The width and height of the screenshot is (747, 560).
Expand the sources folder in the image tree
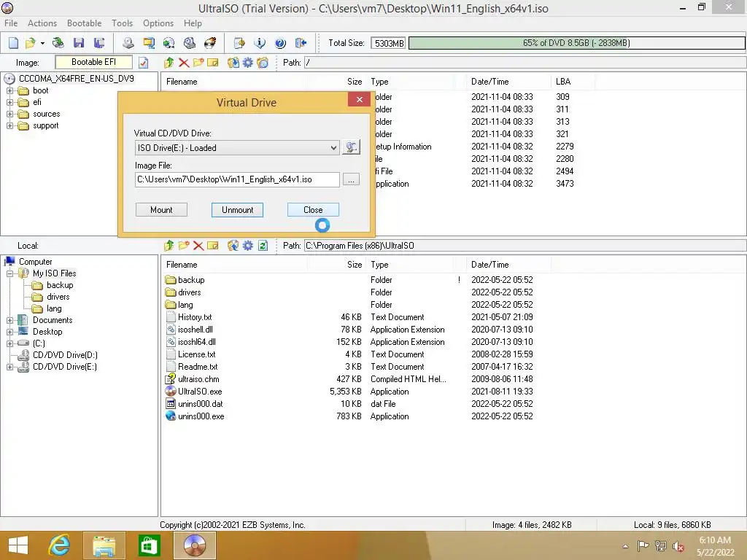coord(9,114)
